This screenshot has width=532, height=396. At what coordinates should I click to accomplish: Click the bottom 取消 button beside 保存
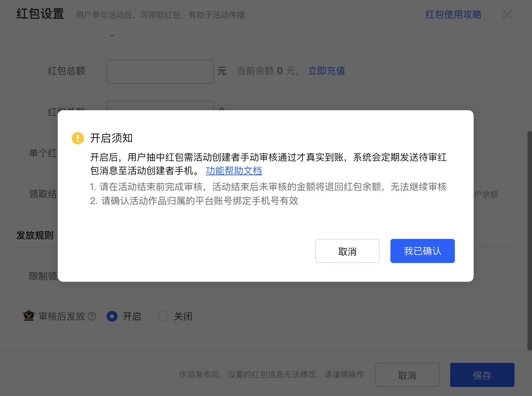pyautogui.click(x=407, y=375)
